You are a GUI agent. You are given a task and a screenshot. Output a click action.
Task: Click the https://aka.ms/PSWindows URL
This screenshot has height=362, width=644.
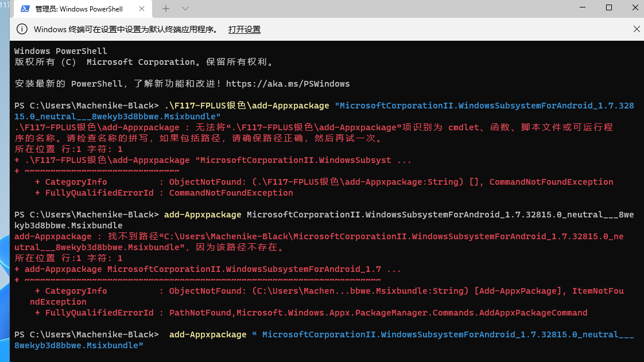[288, 84]
